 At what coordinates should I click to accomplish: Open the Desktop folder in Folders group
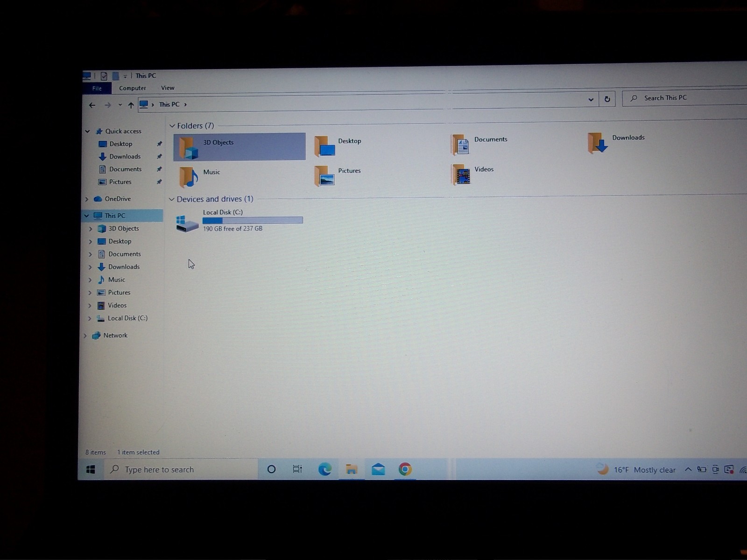(339, 146)
